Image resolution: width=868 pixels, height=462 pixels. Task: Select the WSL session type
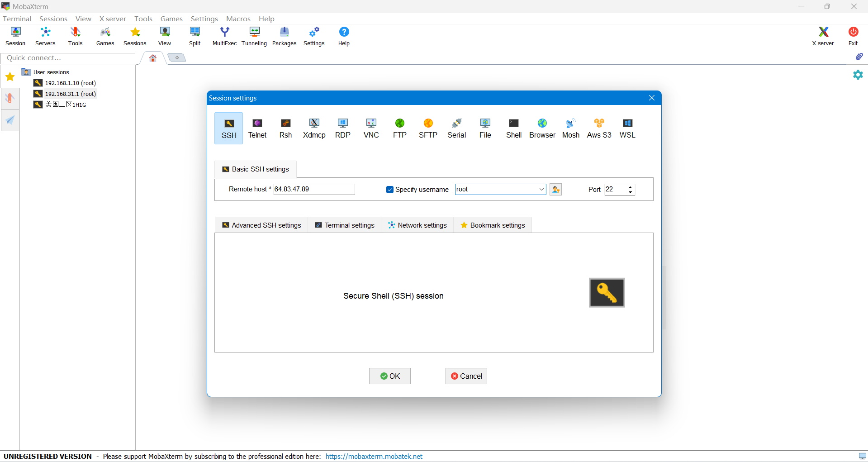[628, 129]
